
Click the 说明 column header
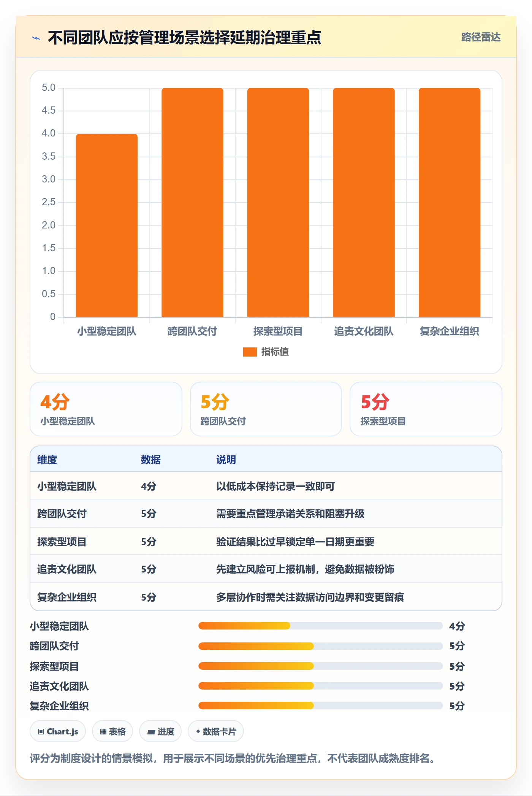coord(226,460)
